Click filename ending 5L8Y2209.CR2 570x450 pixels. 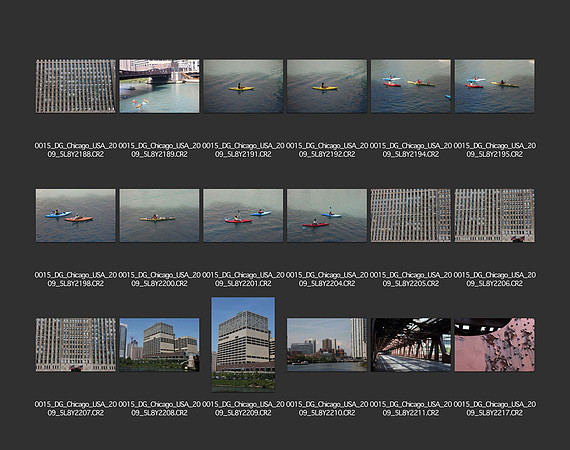243,409
